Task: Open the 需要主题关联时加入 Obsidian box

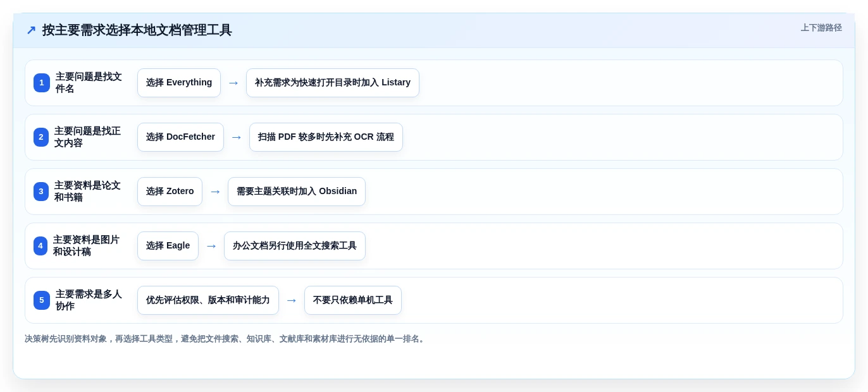Action: tap(297, 192)
